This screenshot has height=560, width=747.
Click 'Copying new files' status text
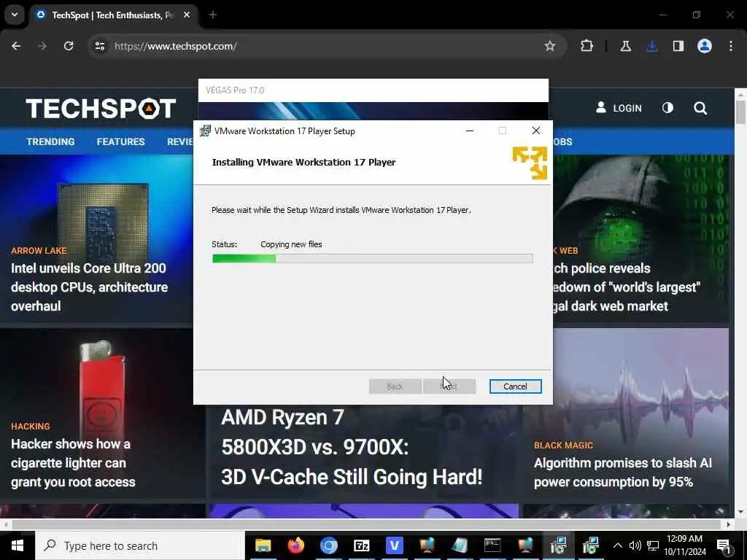[291, 244]
